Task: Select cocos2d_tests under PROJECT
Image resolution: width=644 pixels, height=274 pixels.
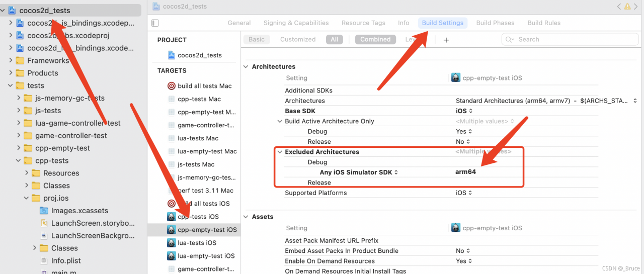Action: click(199, 55)
